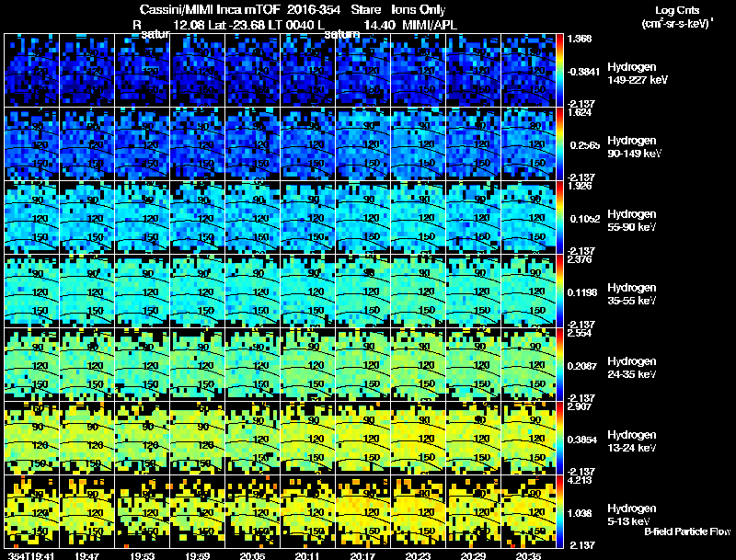Choose the 20:05 time label
The height and width of the screenshot is (560, 736).
252,555
